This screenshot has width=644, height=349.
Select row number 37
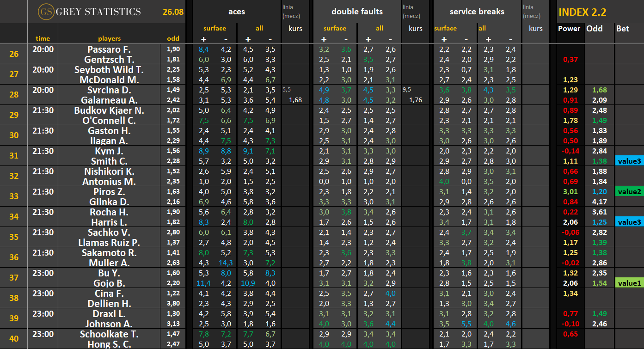tap(14, 278)
